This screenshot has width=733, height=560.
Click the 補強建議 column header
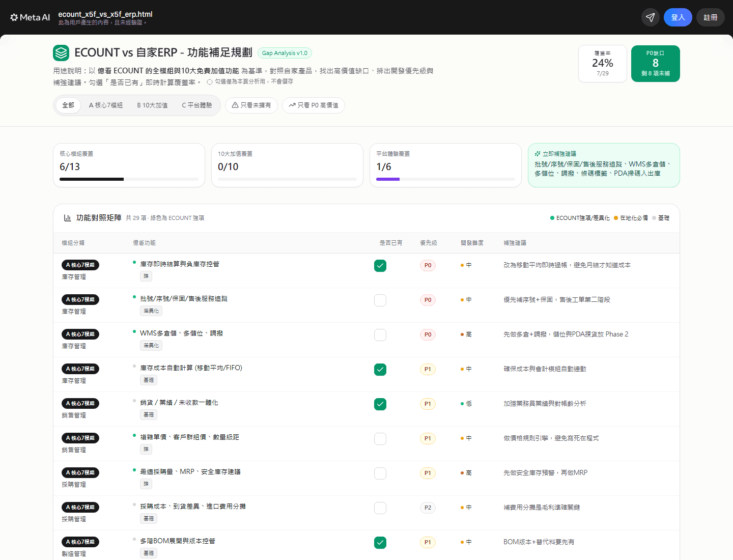point(515,243)
